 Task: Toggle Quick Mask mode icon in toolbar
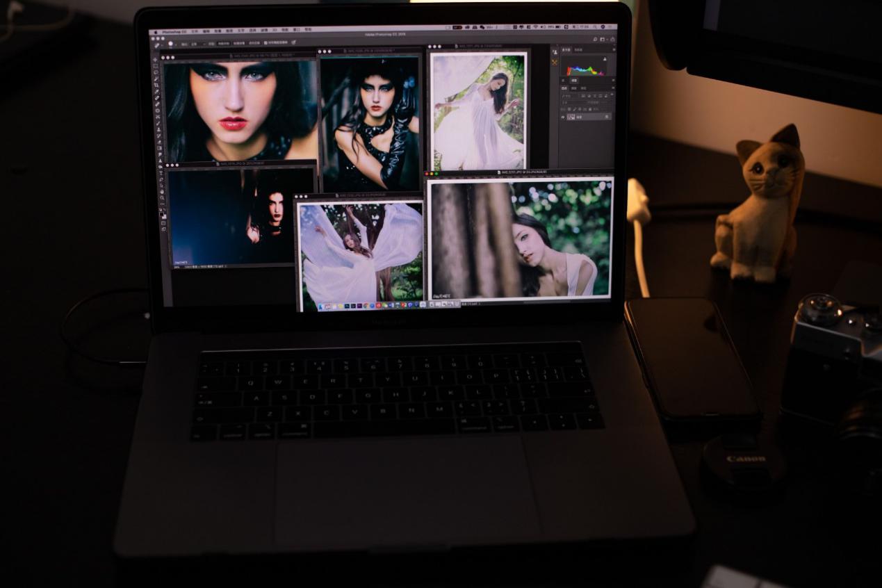coord(163,222)
